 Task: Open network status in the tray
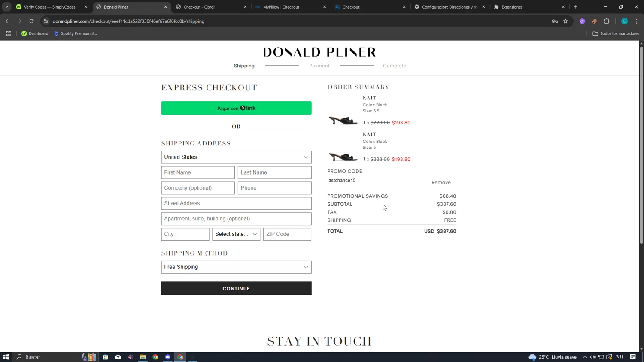(601, 357)
